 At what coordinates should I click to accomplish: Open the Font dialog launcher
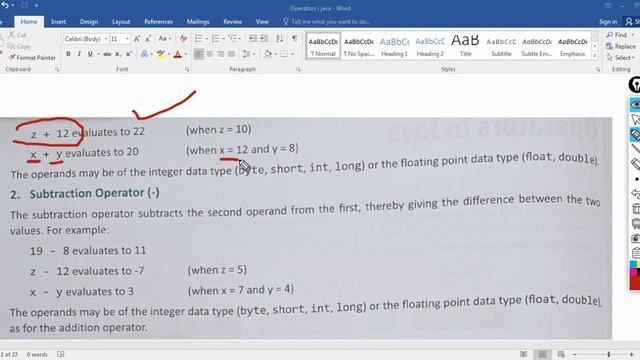(x=187, y=70)
